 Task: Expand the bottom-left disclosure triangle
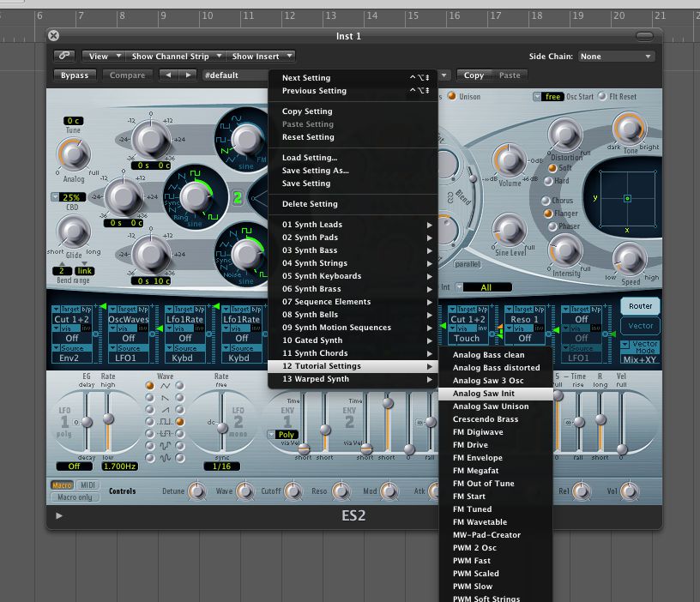tap(59, 516)
